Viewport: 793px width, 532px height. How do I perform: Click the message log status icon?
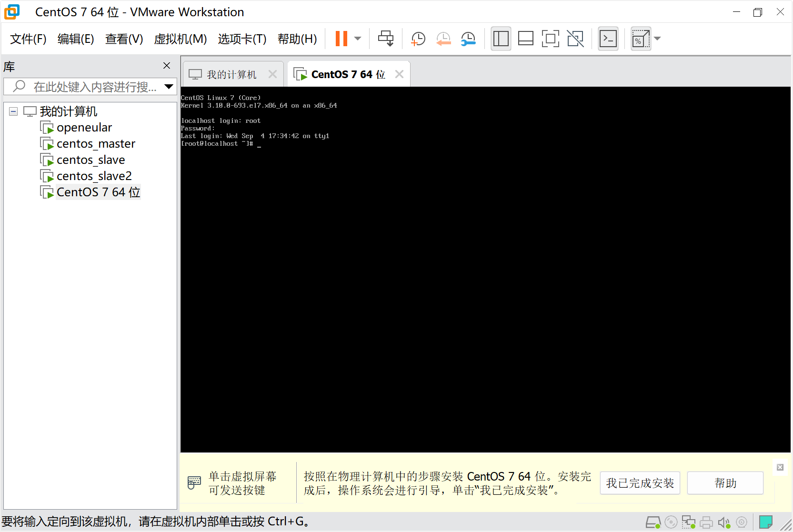pyautogui.click(x=765, y=522)
